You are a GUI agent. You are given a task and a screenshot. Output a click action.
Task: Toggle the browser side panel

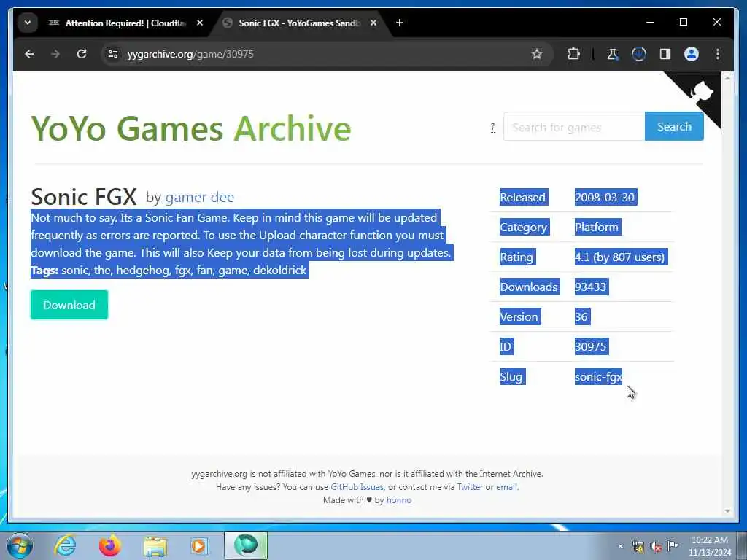point(665,54)
